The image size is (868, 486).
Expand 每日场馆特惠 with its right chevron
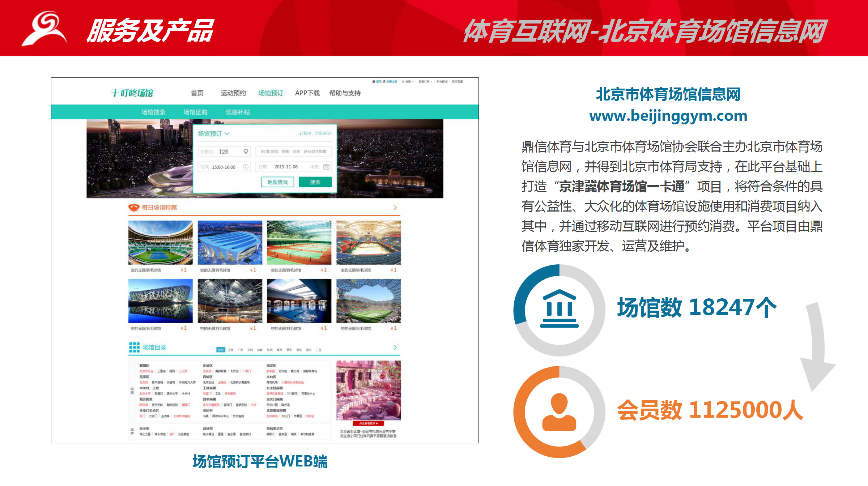(x=395, y=208)
